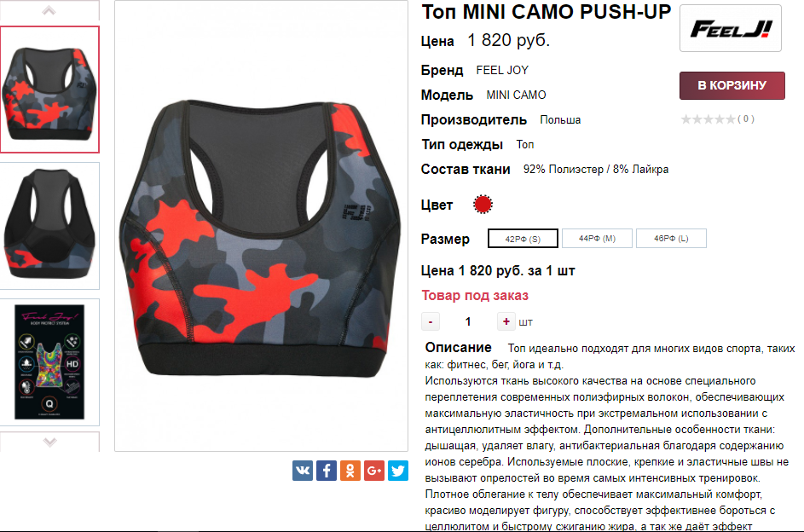This screenshot has height=532, width=804.
Task: Show next thumbnails with down chevron
Action: (x=49, y=442)
